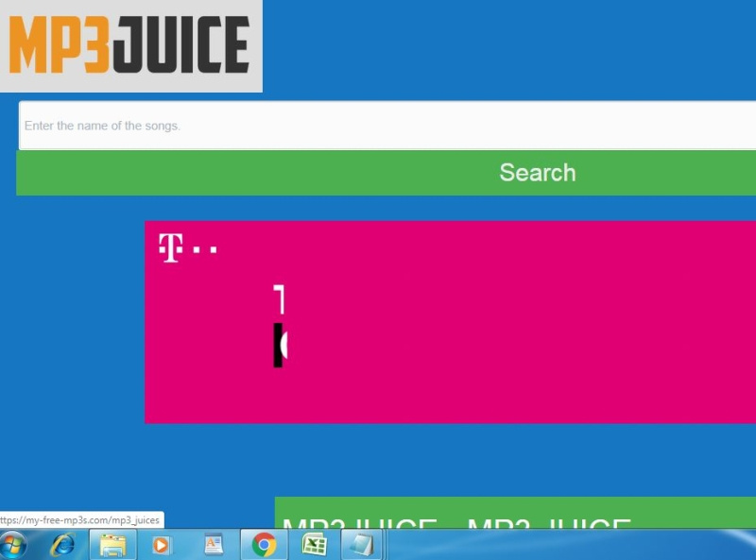756x560 pixels.
Task: Open the T-Mobile magenta ad banner
Action: click(451, 322)
